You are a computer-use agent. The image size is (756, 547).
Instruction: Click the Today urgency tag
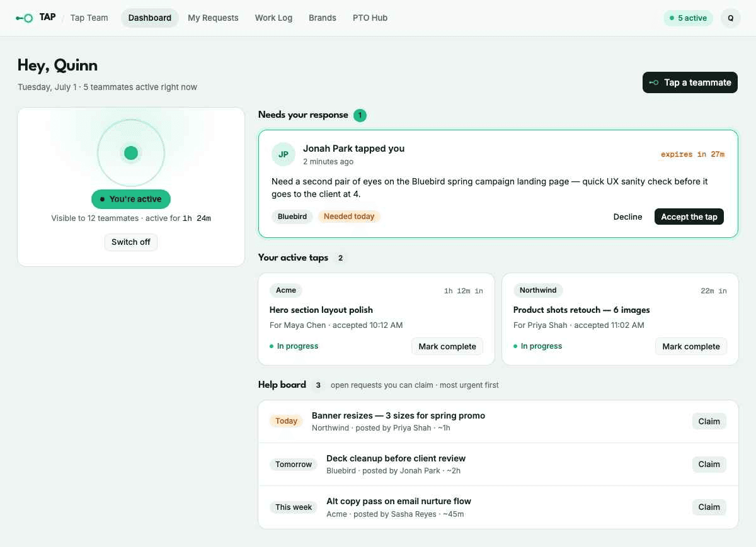click(x=286, y=421)
